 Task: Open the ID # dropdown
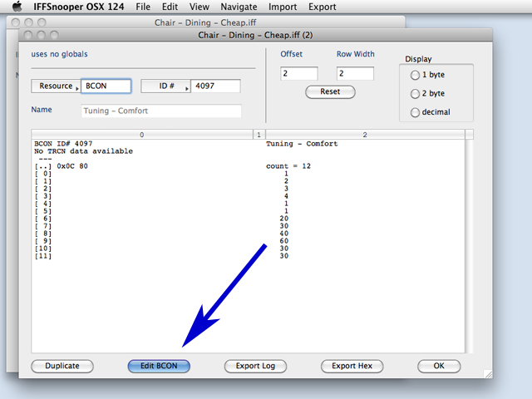tap(165, 86)
